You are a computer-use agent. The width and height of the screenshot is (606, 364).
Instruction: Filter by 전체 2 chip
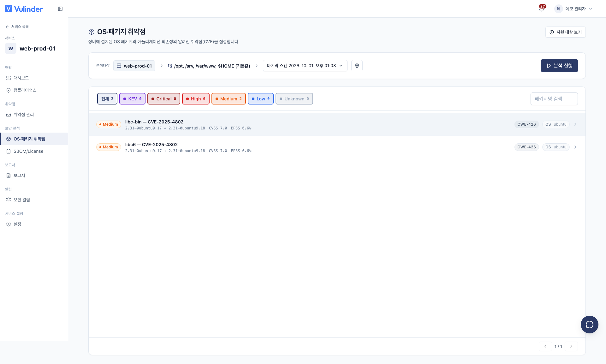tap(107, 99)
